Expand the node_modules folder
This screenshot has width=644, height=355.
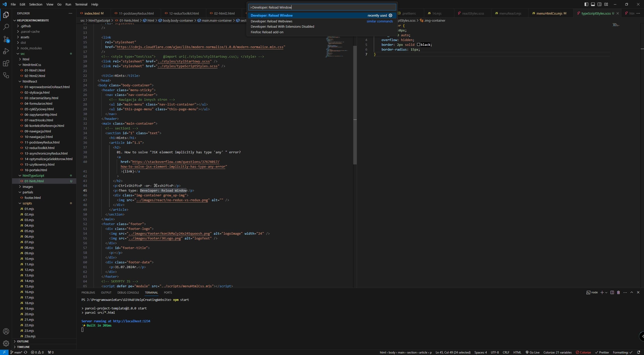click(31, 48)
